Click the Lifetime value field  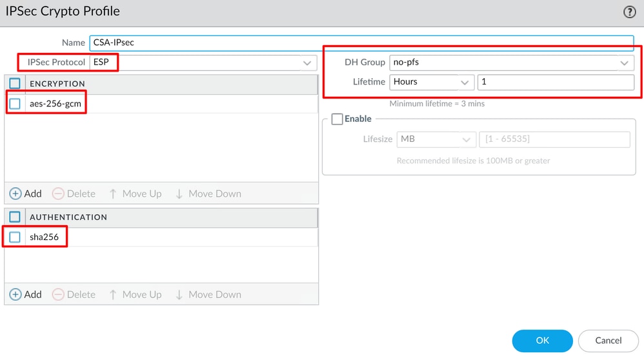click(556, 82)
